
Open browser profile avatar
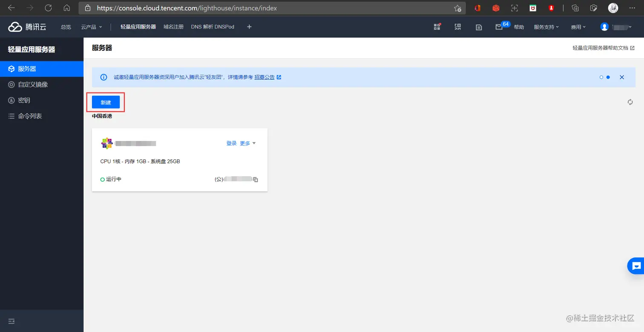pos(613,8)
